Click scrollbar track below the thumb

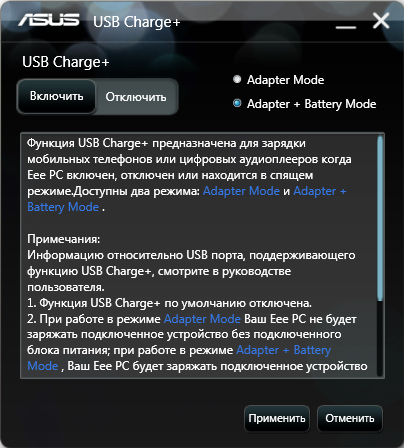(380, 337)
